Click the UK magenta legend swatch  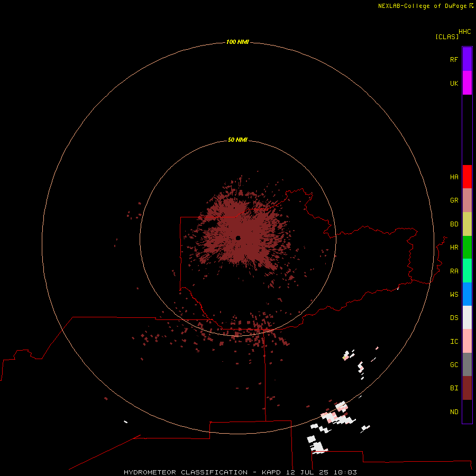(x=467, y=83)
